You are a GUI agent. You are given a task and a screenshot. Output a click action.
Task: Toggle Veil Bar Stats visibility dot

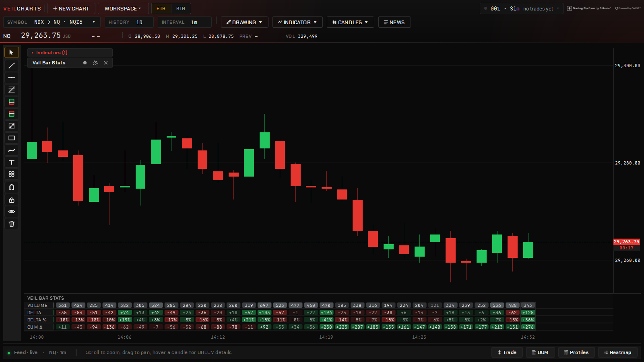point(85,63)
